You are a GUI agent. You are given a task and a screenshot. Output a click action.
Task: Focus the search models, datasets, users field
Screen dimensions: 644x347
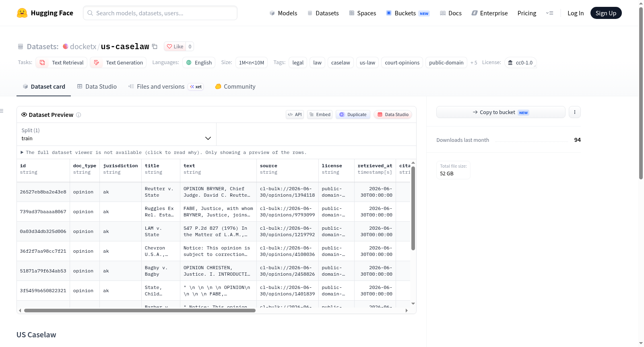(160, 13)
